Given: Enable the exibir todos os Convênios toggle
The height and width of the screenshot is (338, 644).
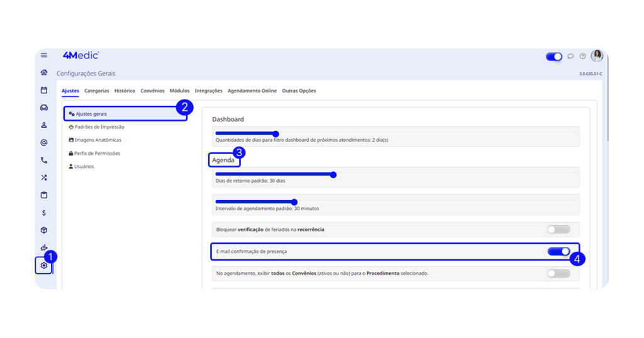Looking at the screenshot, I should click(558, 273).
